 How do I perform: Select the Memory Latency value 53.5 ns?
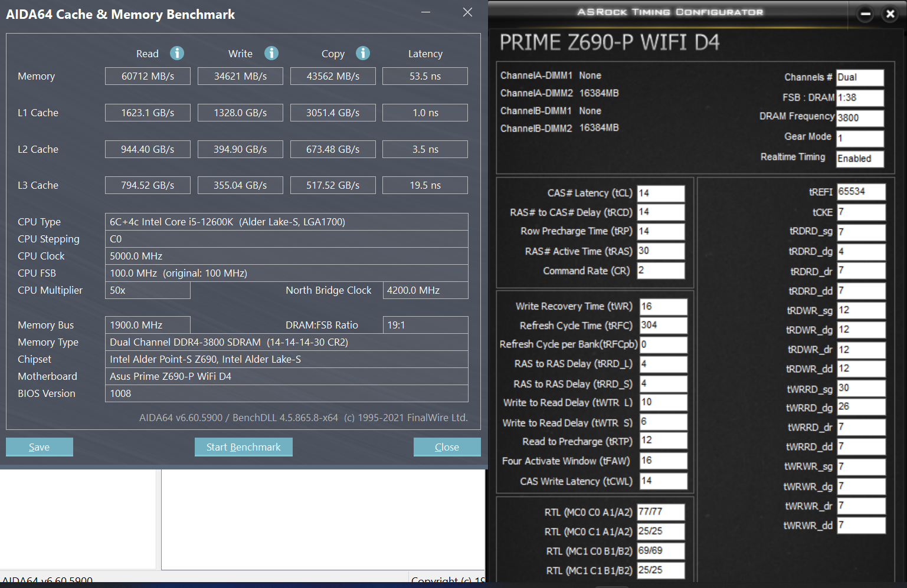click(x=425, y=76)
